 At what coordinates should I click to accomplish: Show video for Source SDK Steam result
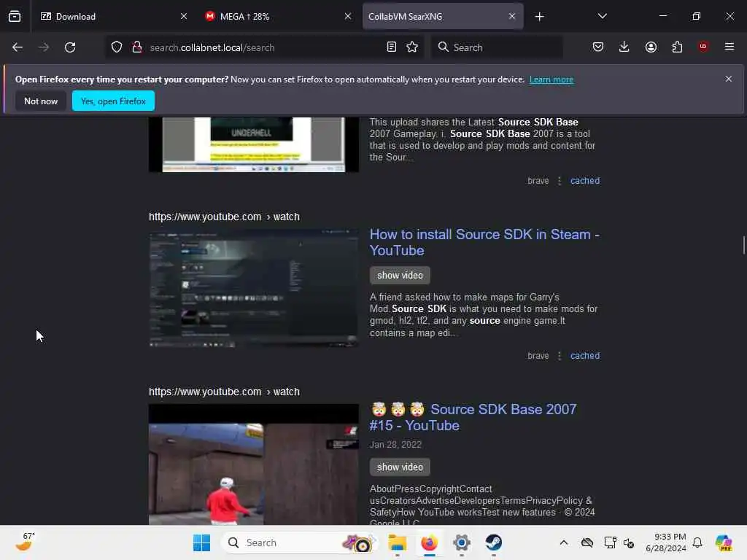(x=400, y=275)
